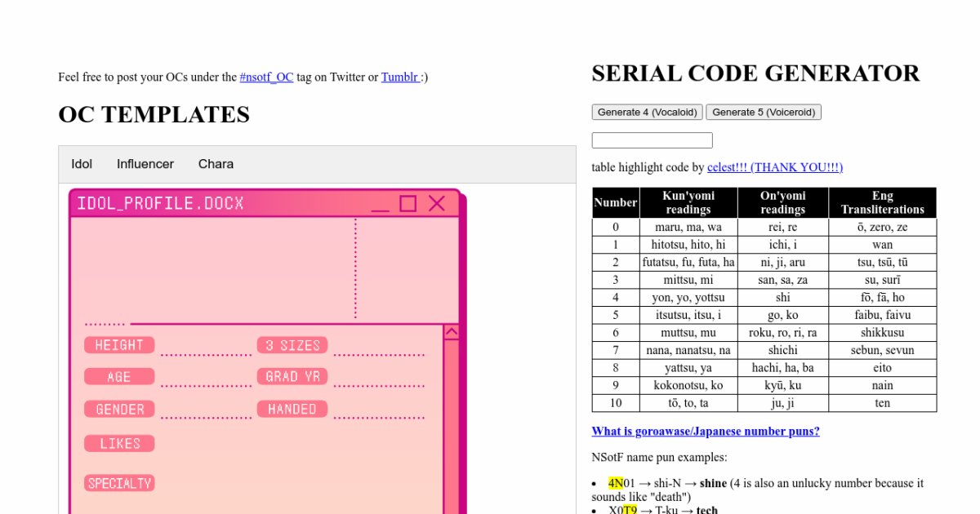Open the #nsotf_OC tag link
The image size is (980, 514).
click(x=266, y=78)
